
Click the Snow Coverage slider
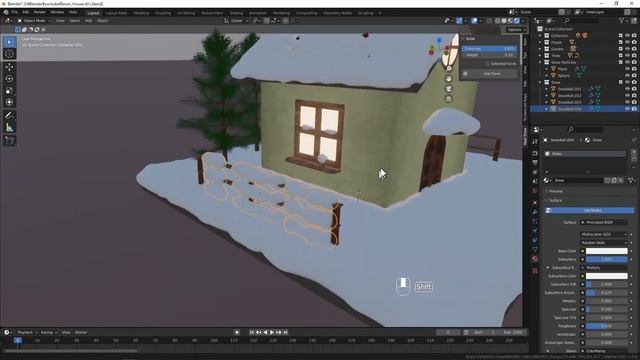click(x=489, y=49)
